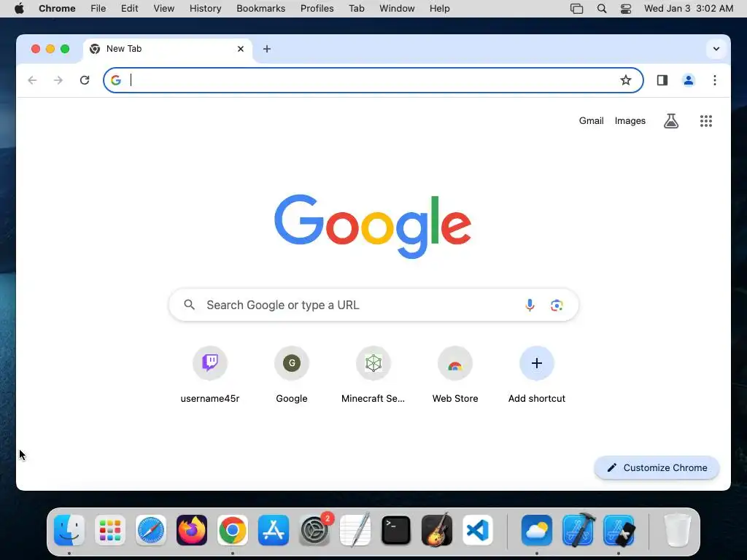747x560 pixels.
Task: Go back with the back arrow
Action: pyautogui.click(x=32, y=80)
